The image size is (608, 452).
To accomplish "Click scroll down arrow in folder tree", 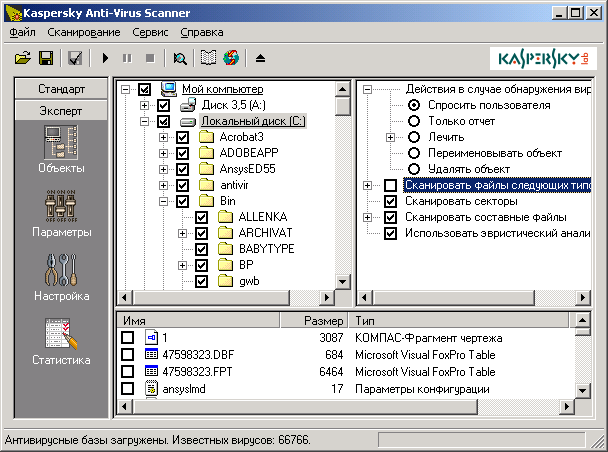I will [342, 282].
